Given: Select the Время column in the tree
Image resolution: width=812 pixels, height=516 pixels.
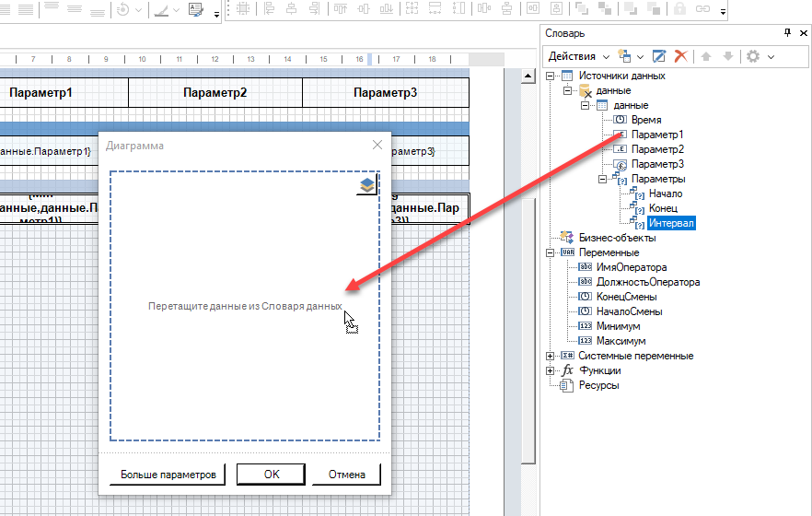Looking at the screenshot, I should [x=645, y=120].
